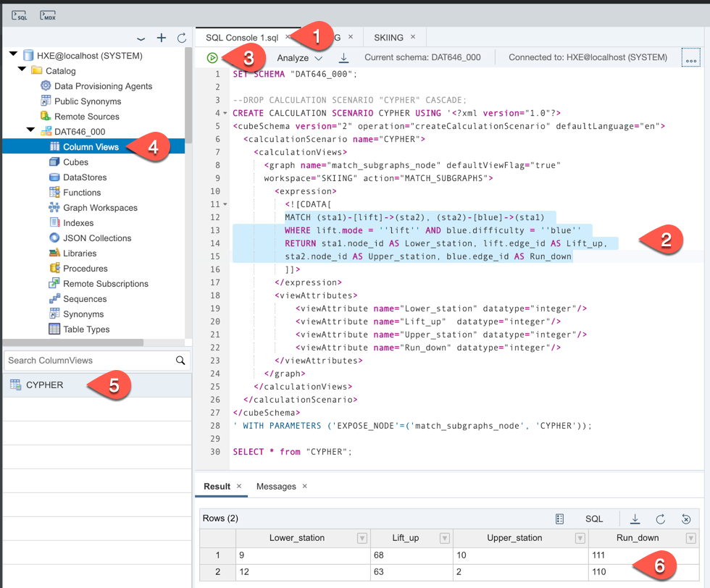Click the reset result icon

[x=686, y=518]
